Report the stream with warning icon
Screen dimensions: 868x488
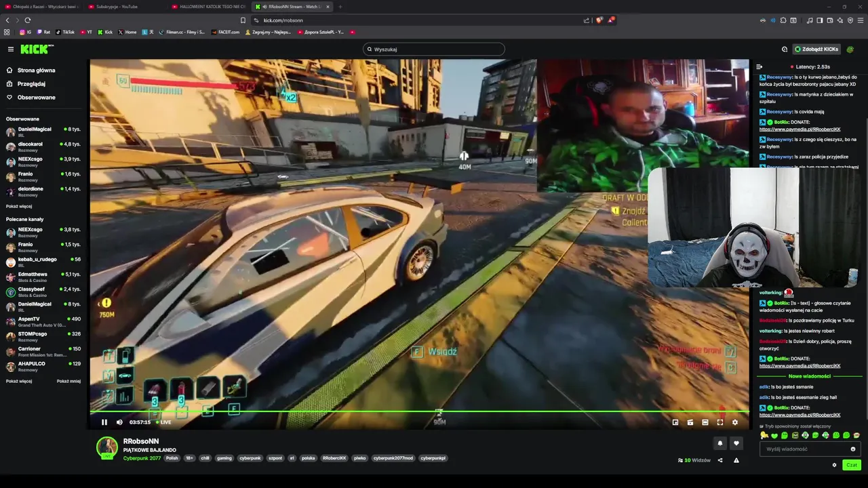point(736,460)
